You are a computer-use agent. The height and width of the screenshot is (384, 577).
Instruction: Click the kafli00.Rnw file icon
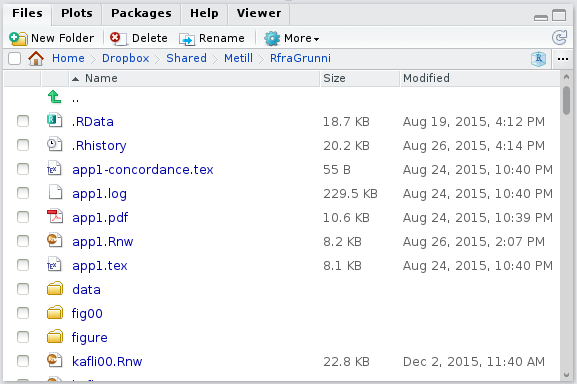(54, 360)
